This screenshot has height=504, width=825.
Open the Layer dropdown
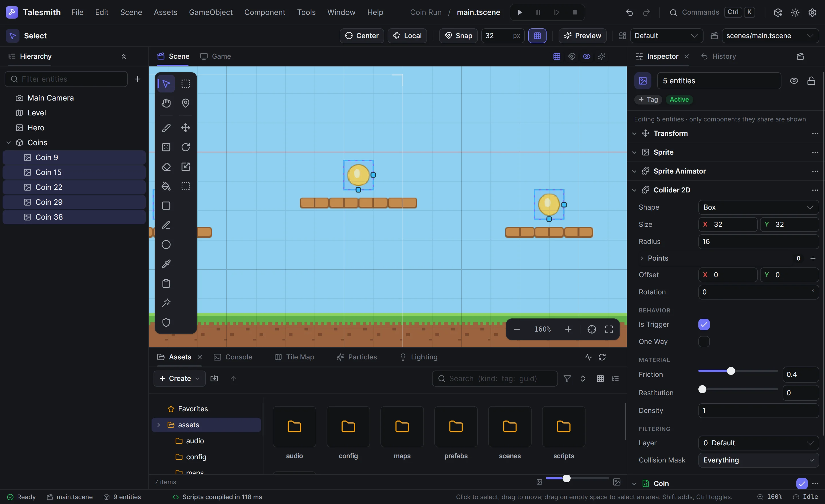pos(758,443)
